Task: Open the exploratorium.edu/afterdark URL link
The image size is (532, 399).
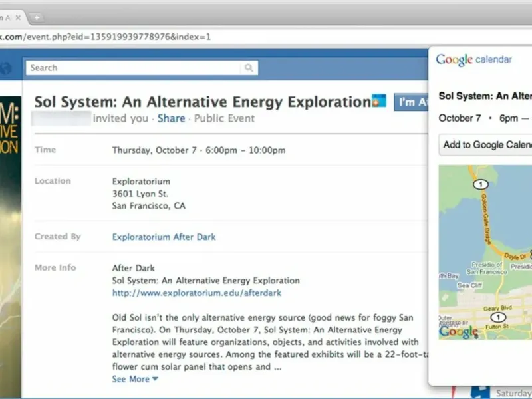Action: [196, 293]
